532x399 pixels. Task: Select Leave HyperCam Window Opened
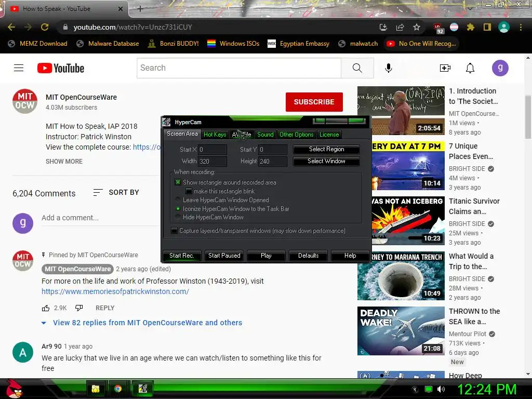(178, 200)
